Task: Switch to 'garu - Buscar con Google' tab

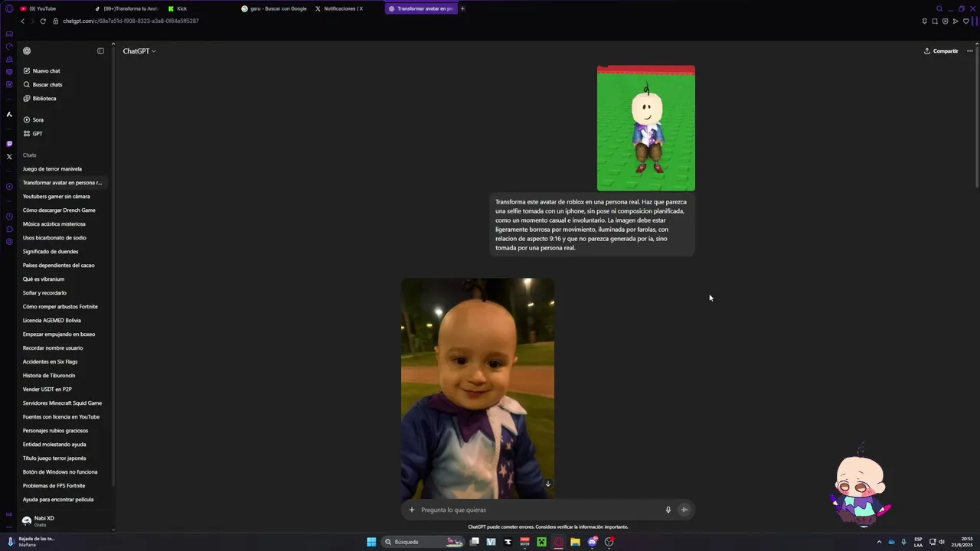Action: coord(273,8)
